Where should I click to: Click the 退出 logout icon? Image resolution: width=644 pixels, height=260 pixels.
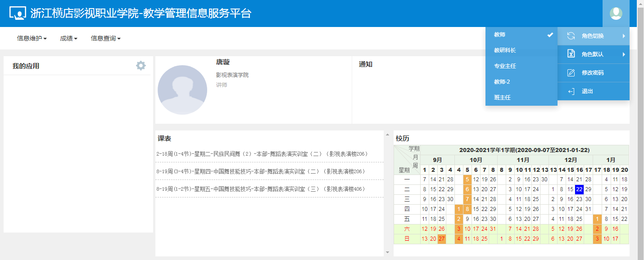(x=571, y=91)
